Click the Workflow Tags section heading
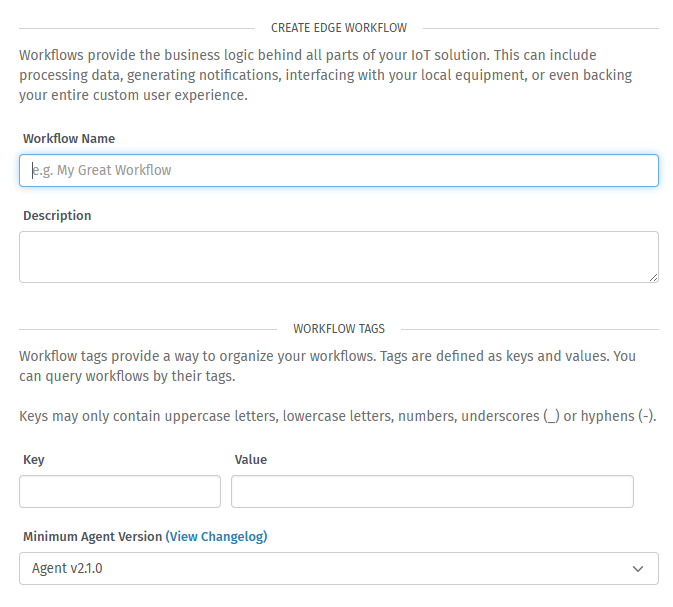673x607 pixels. (x=339, y=329)
